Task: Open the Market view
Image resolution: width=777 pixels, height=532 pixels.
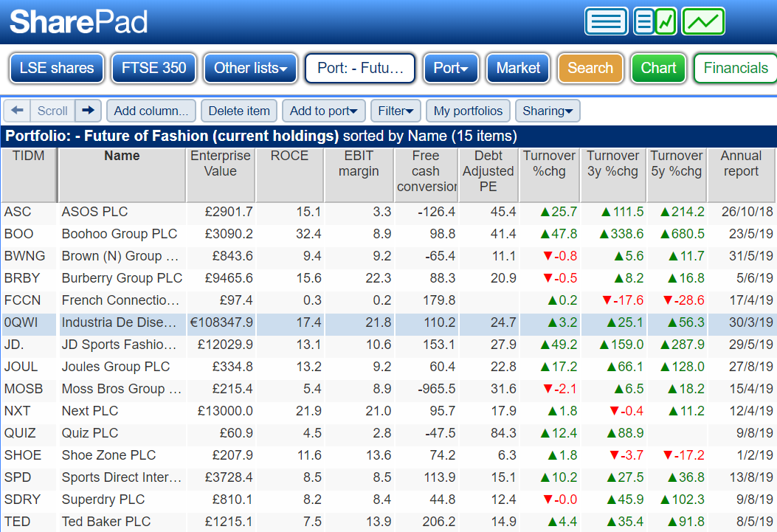Action: pyautogui.click(x=518, y=68)
